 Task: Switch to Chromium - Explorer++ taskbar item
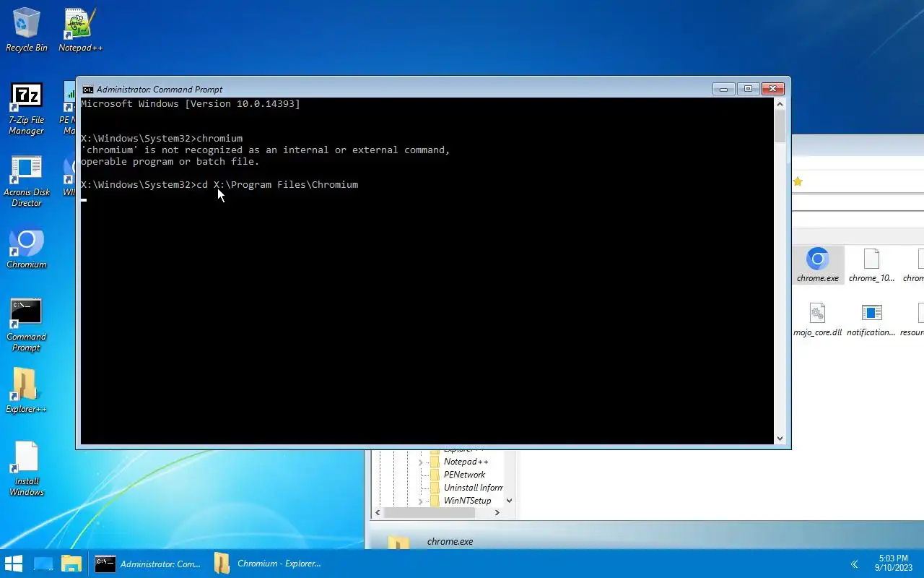[269, 564]
